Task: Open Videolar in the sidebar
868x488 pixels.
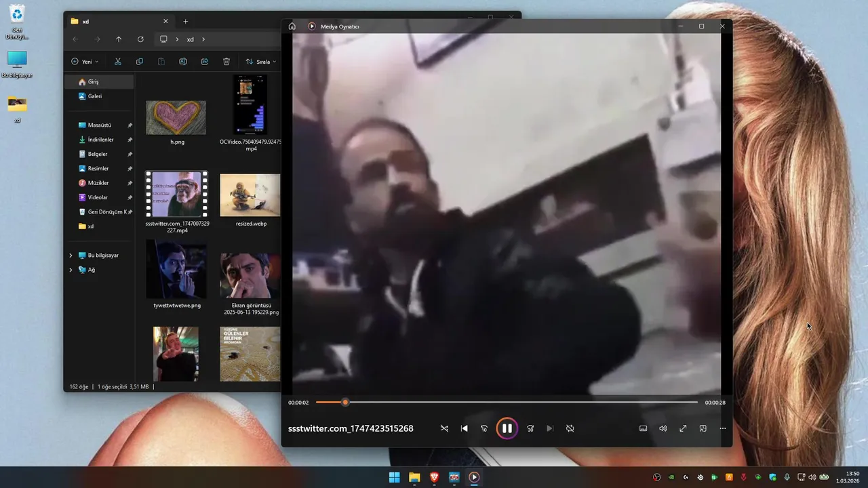Action: click(x=100, y=197)
